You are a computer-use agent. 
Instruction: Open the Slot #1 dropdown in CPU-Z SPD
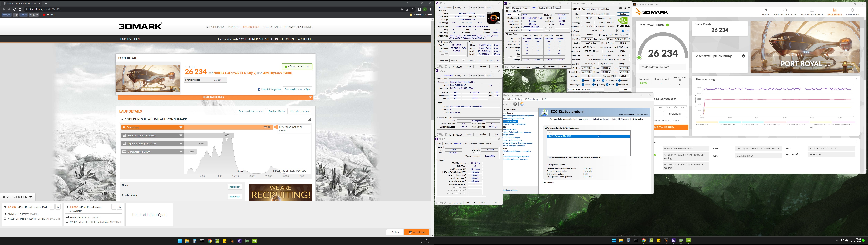tap(513, 15)
